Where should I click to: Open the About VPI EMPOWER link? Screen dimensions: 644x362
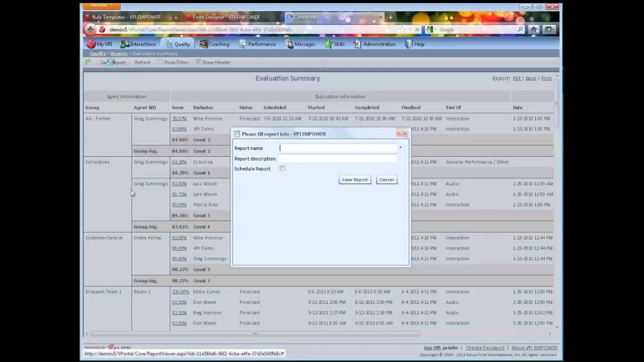(x=534, y=348)
